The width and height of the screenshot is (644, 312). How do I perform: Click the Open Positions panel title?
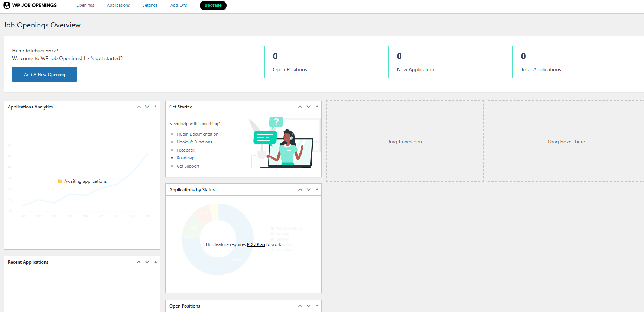coord(185,306)
